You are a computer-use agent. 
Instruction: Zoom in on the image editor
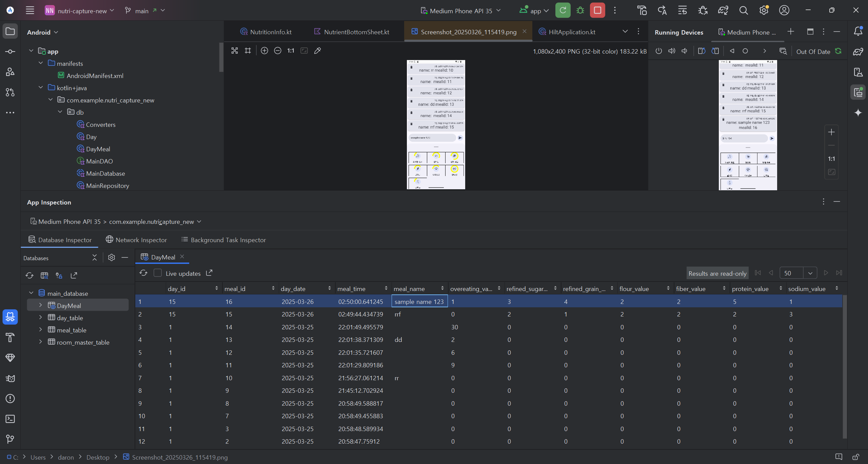coord(264,51)
